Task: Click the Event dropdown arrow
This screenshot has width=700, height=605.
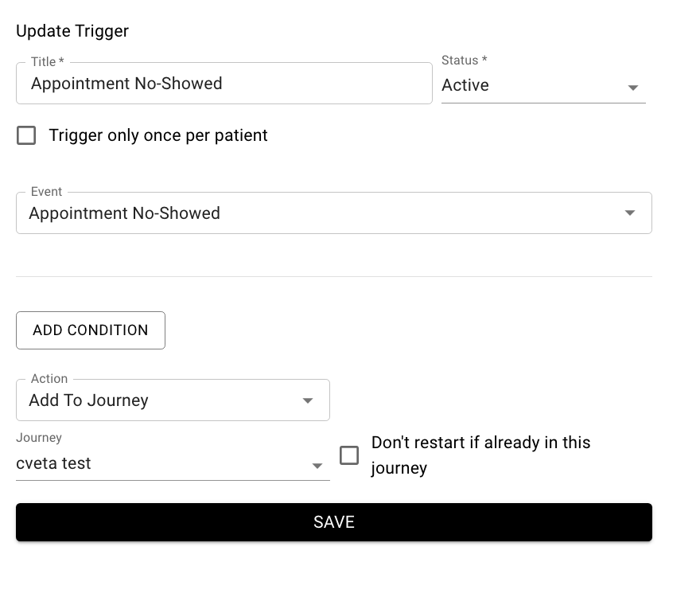Action: tap(629, 213)
